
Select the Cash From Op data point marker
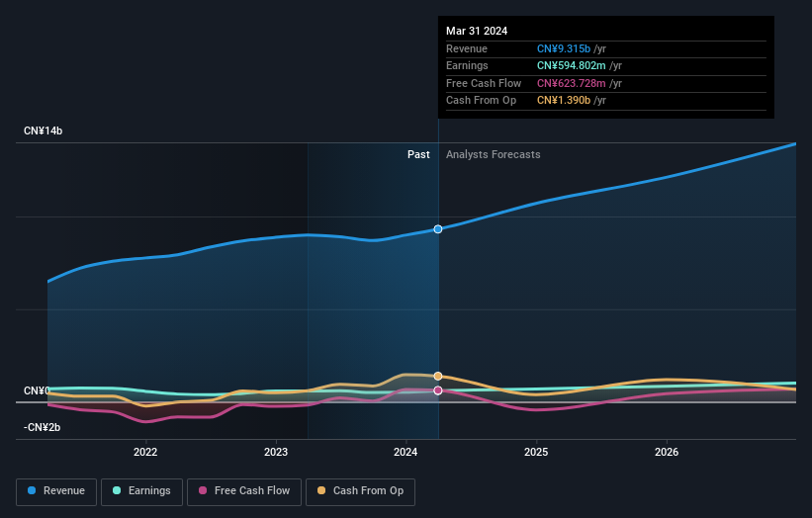click(x=438, y=377)
